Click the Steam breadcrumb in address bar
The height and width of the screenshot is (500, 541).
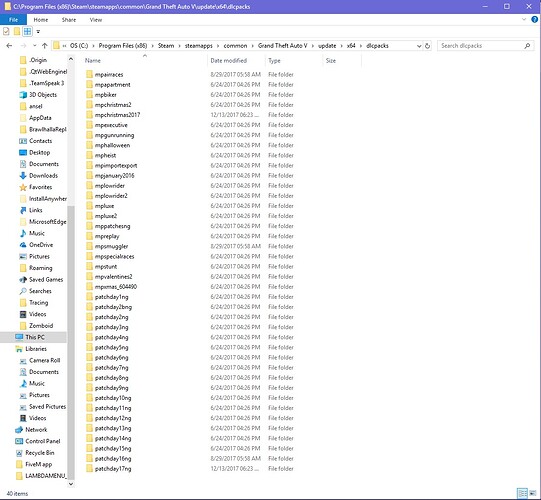tap(166, 46)
